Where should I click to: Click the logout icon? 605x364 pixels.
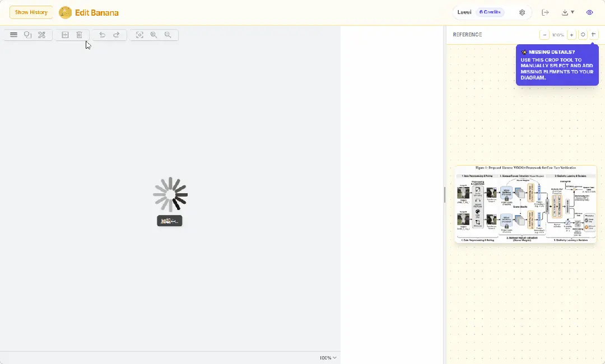pyautogui.click(x=545, y=12)
